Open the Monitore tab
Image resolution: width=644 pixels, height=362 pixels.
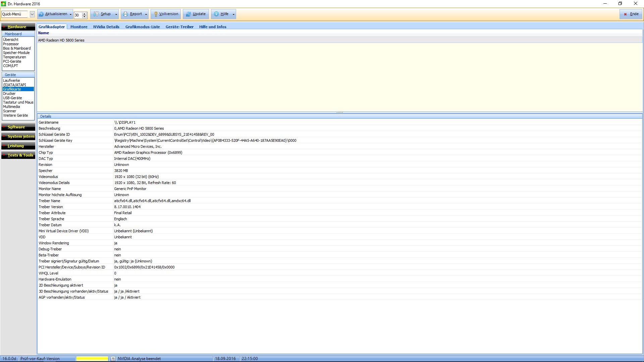[x=79, y=27]
